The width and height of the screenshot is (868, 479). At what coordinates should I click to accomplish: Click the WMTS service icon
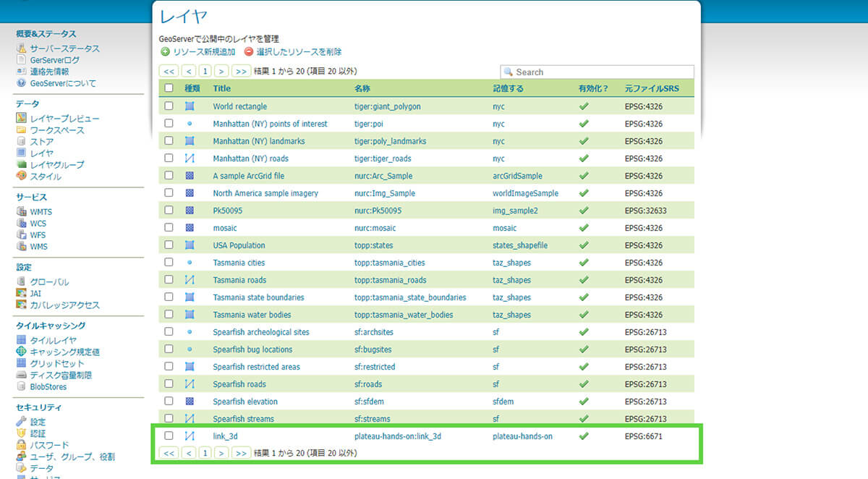[x=22, y=211]
